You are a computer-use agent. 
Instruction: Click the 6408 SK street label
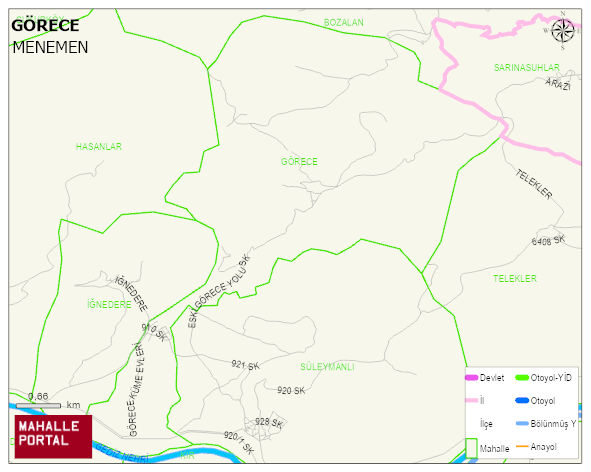coord(548,240)
